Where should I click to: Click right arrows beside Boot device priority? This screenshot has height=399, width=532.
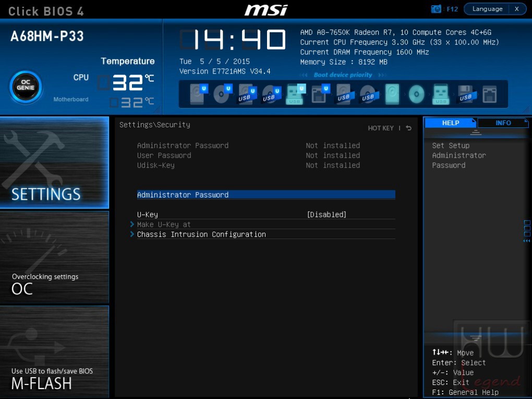click(x=382, y=75)
